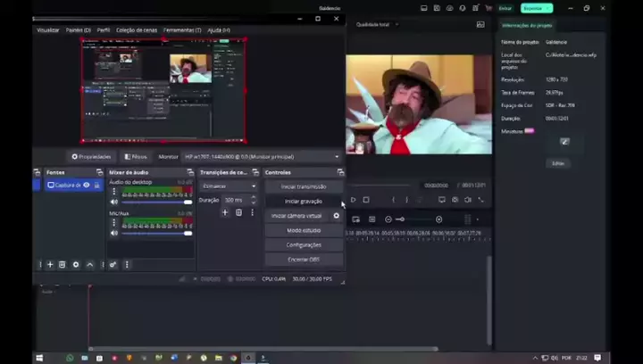Click the add source plus icon in Fontes
The image size is (643, 364).
click(x=50, y=265)
